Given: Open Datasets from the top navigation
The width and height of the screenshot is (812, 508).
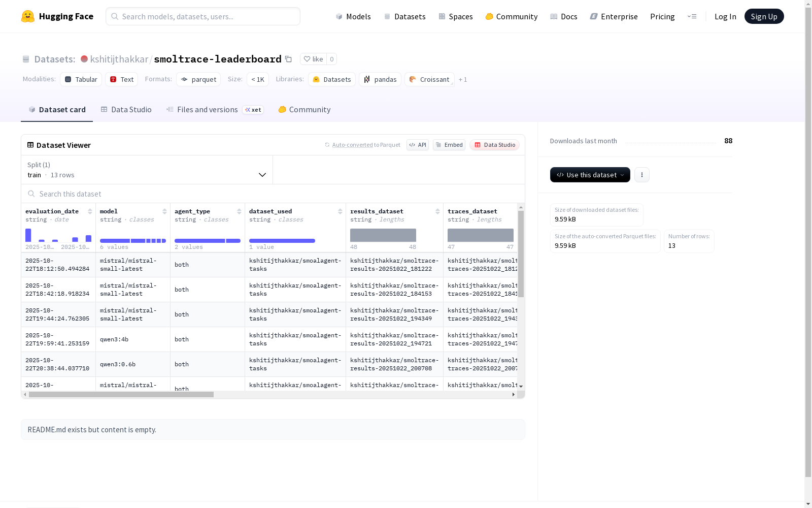Looking at the screenshot, I should 404,16.
